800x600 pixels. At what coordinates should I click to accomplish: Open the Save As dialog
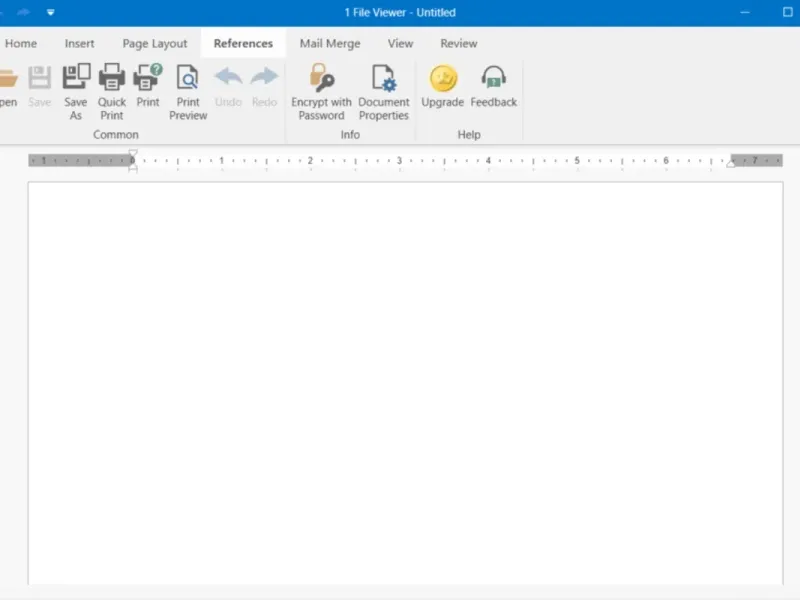(76, 92)
